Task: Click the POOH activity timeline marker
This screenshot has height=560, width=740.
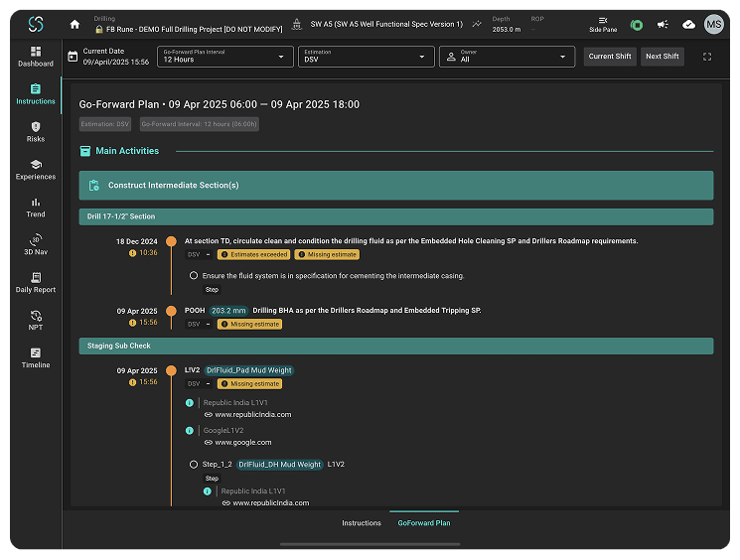Action: tap(171, 311)
